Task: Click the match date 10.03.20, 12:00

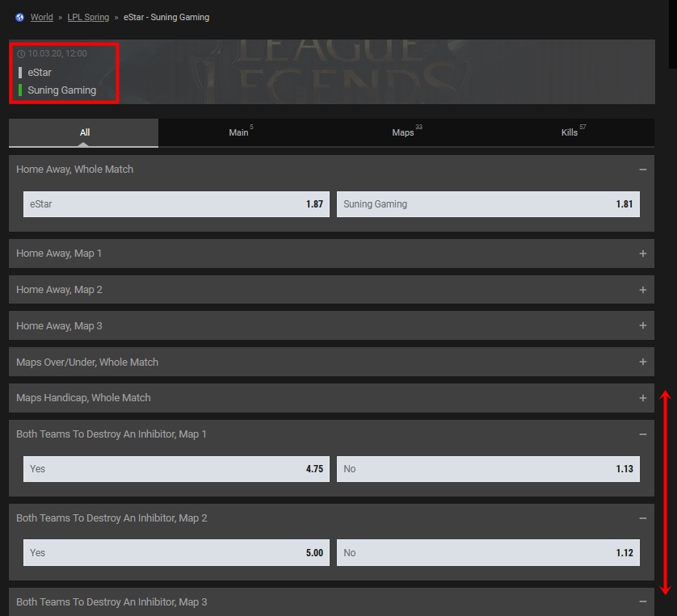Action: (57, 53)
